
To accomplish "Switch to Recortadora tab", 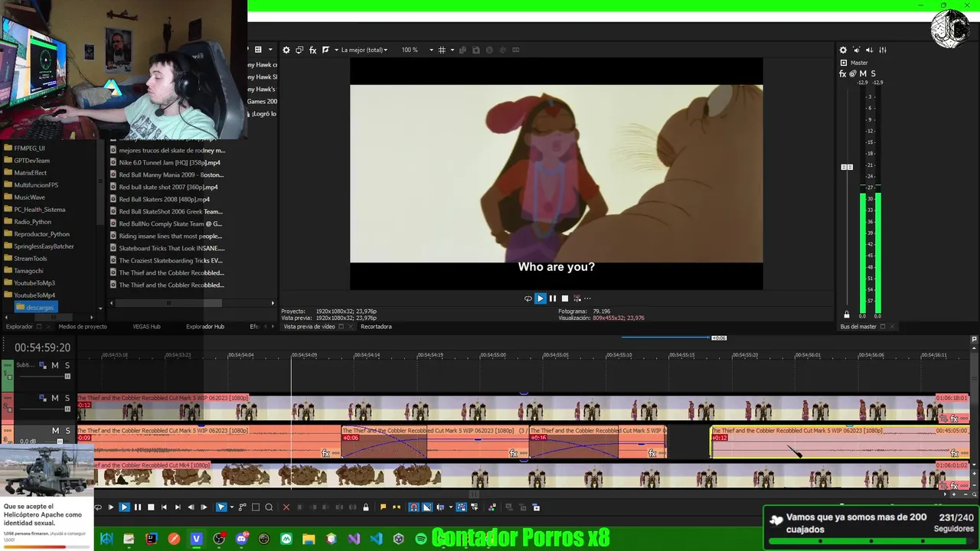I will (376, 327).
